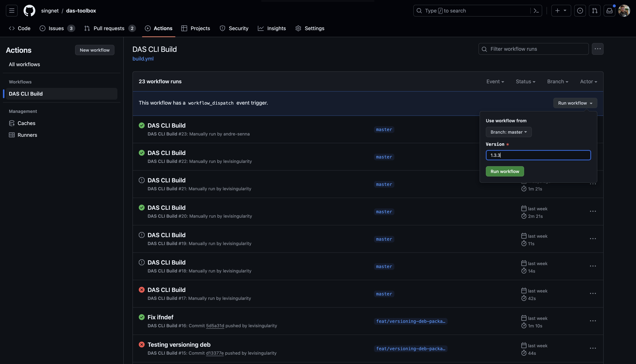Switch to the Security tab
636x364 pixels.
pyautogui.click(x=234, y=28)
